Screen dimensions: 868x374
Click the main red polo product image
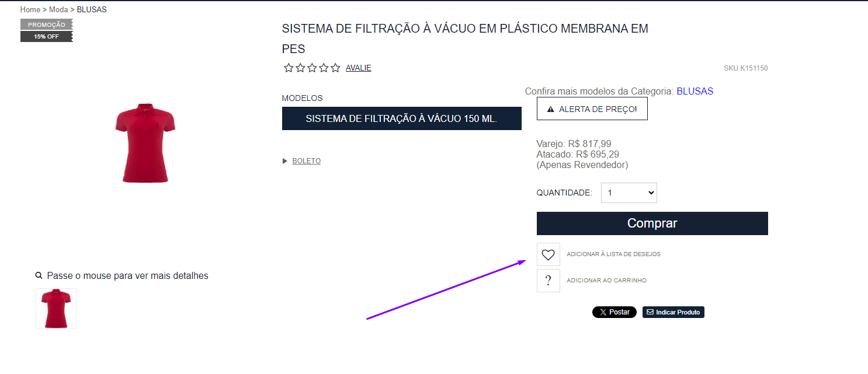tap(145, 144)
